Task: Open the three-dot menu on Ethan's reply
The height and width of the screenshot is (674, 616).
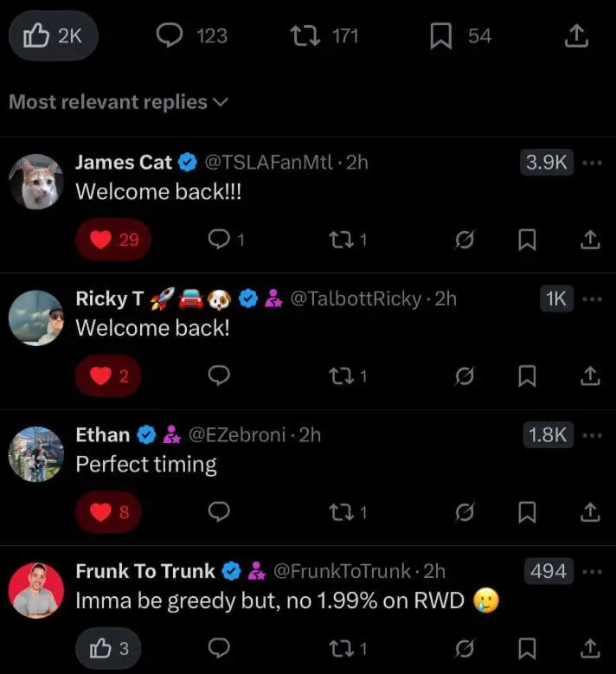Action: pos(591,435)
